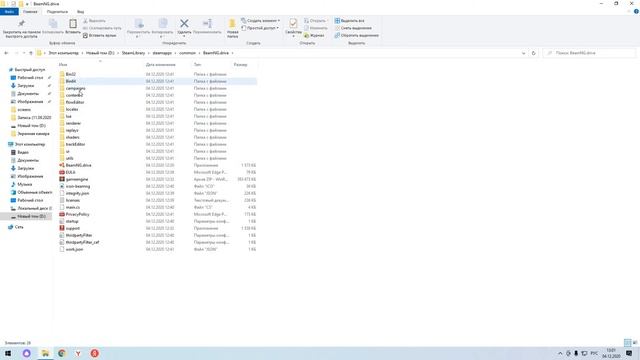Select the Bin32 folder
This screenshot has width=640, height=360.
70,74
